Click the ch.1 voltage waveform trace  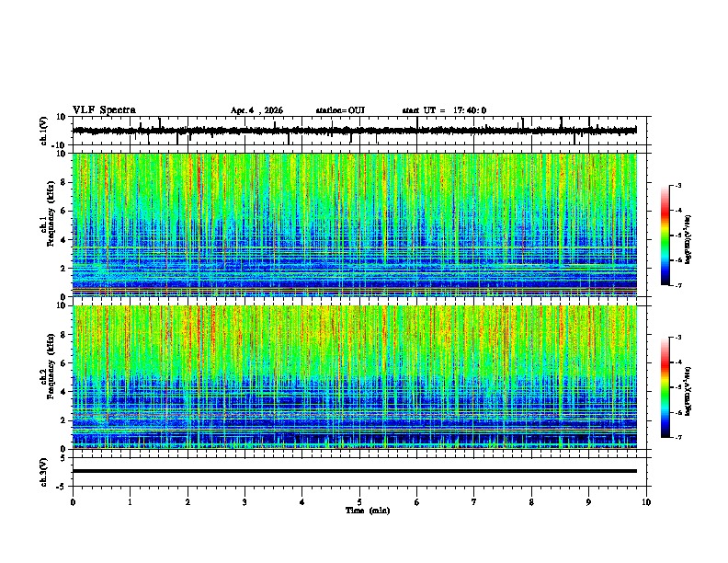click(x=354, y=131)
